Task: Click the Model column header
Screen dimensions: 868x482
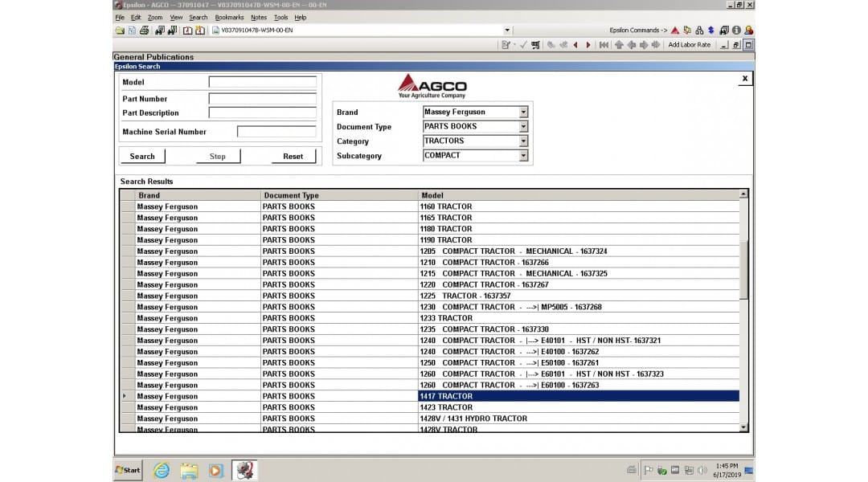Action: click(579, 195)
